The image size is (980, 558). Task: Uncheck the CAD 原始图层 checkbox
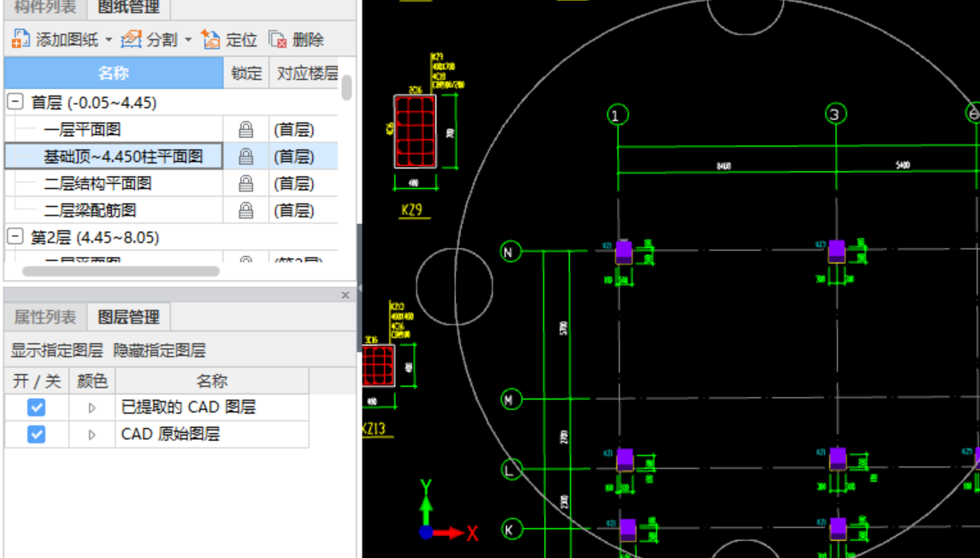(36, 434)
